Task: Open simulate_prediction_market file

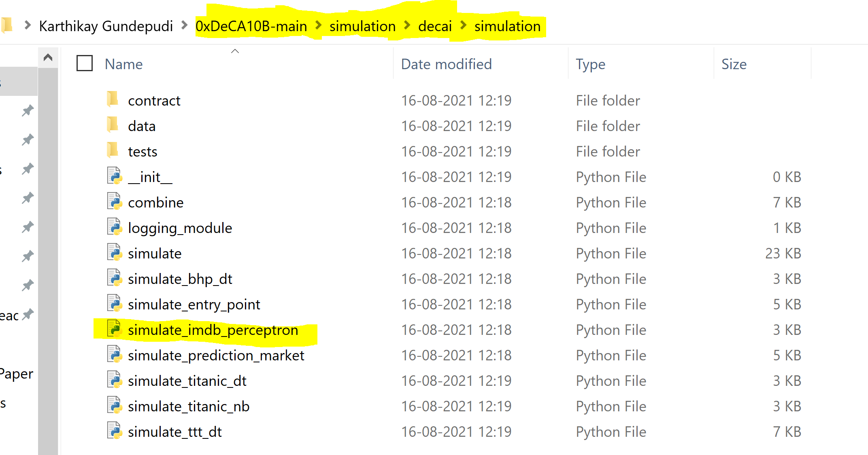Action: [x=216, y=355]
